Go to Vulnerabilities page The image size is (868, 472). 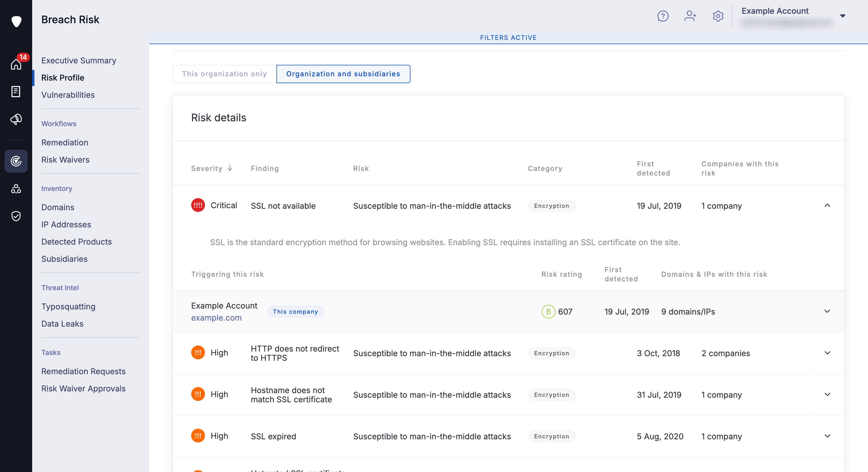point(68,95)
